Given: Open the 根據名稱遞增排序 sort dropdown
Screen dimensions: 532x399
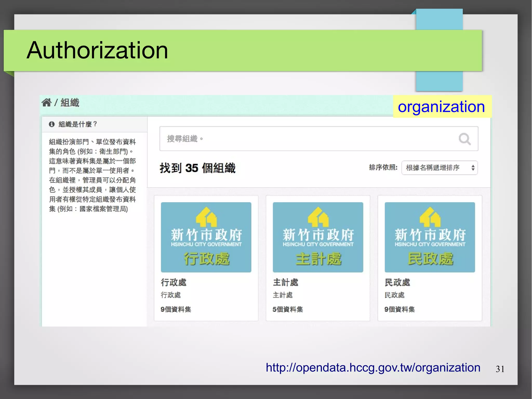Looking at the screenshot, I should coord(440,168).
